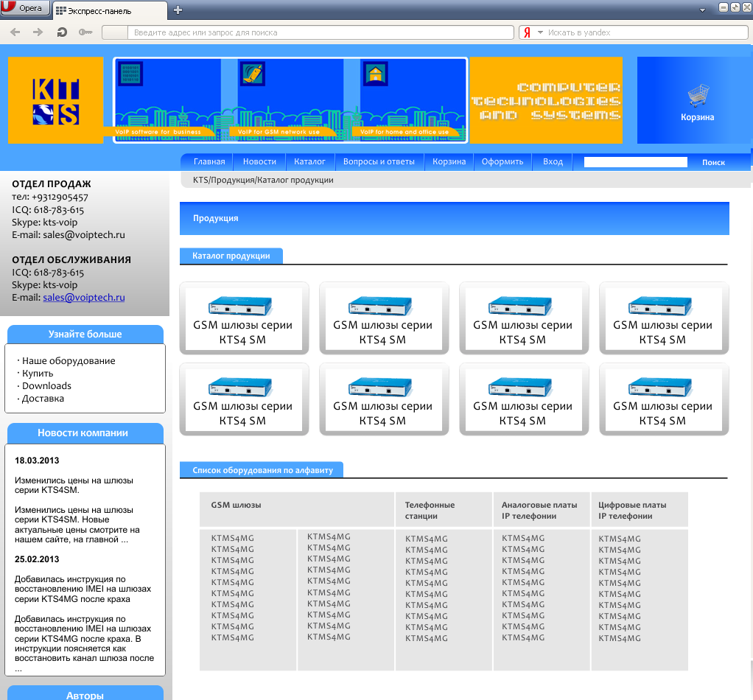The width and height of the screenshot is (753, 700).
Task: Open the password manager key icon
Action: coord(85,32)
